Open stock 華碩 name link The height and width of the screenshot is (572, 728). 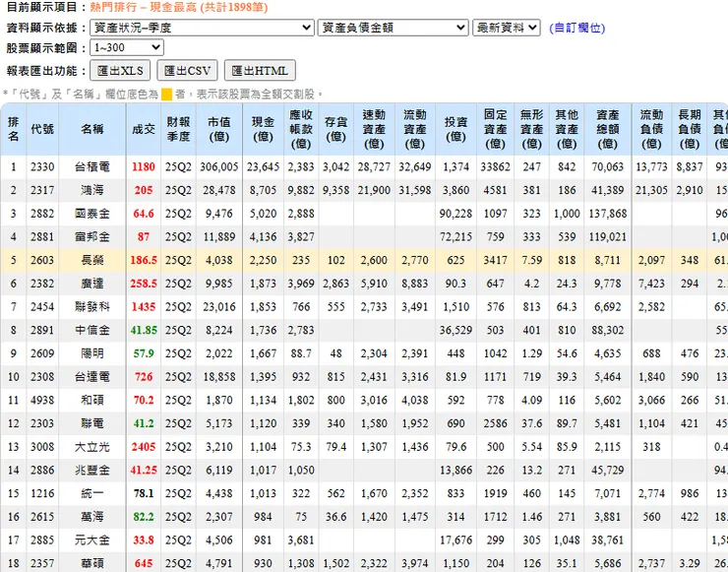[x=92, y=564]
